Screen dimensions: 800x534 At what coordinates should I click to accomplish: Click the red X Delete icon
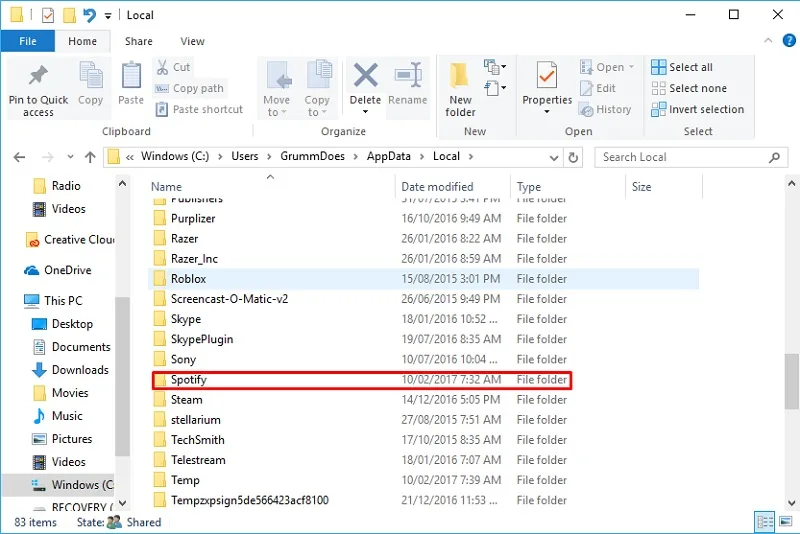(365, 75)
